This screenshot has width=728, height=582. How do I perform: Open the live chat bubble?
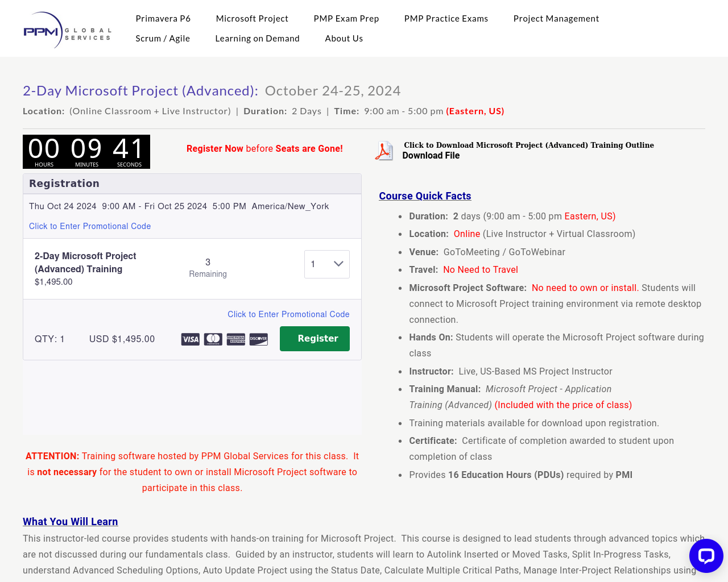(x=706, y=556)
